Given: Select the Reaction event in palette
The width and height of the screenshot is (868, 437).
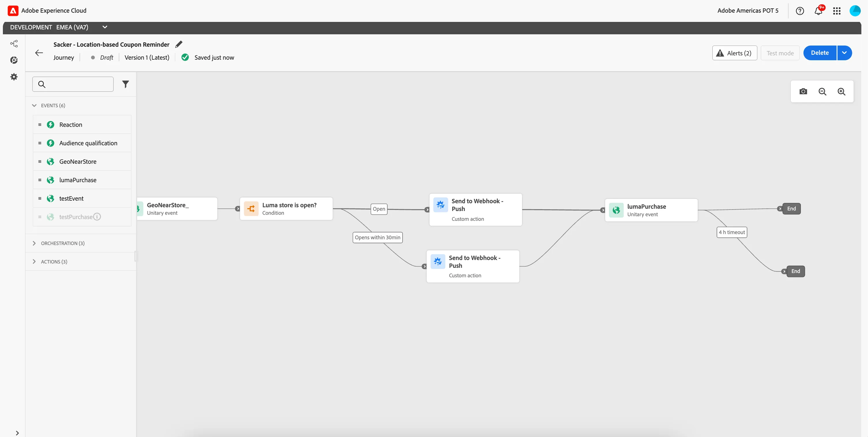Looking at the screenshot, I should [82, 125].
